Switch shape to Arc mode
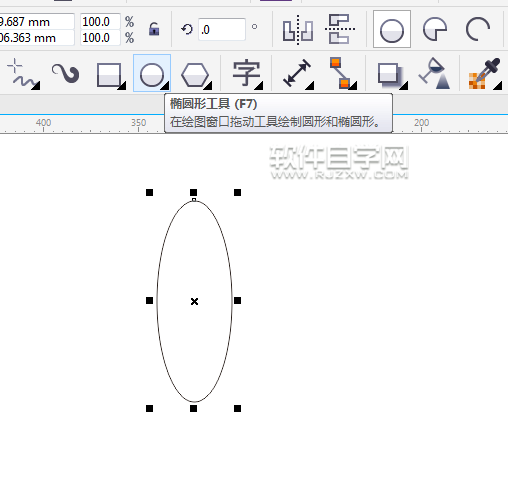Image resolution: width=508 pixels, height=482 pixels. coord(477,30)
